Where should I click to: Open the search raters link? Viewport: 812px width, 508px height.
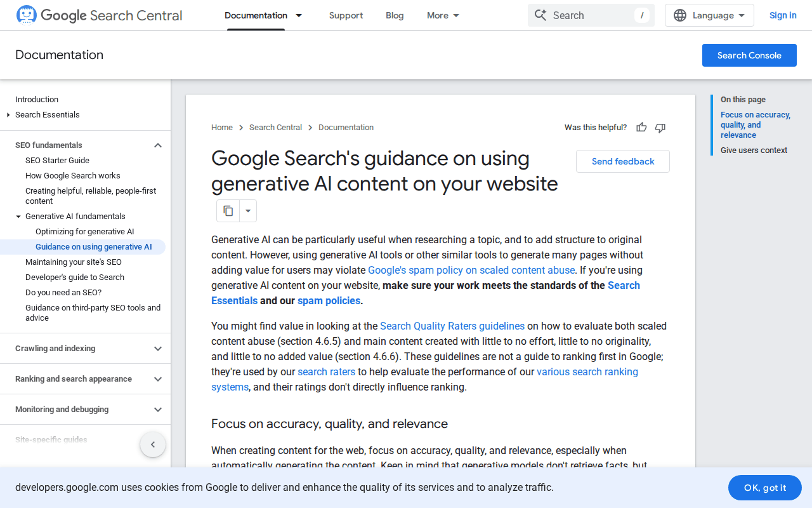(x=326, y=371)
